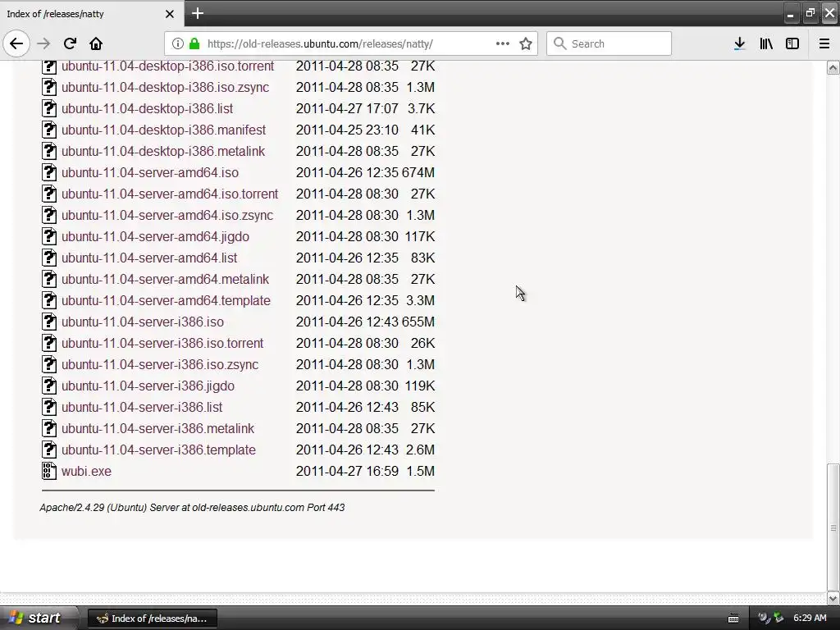Download ubuntu-11.04-server-amd64.iso
This screenshot has height=630, width=840.
pos(149,172)
